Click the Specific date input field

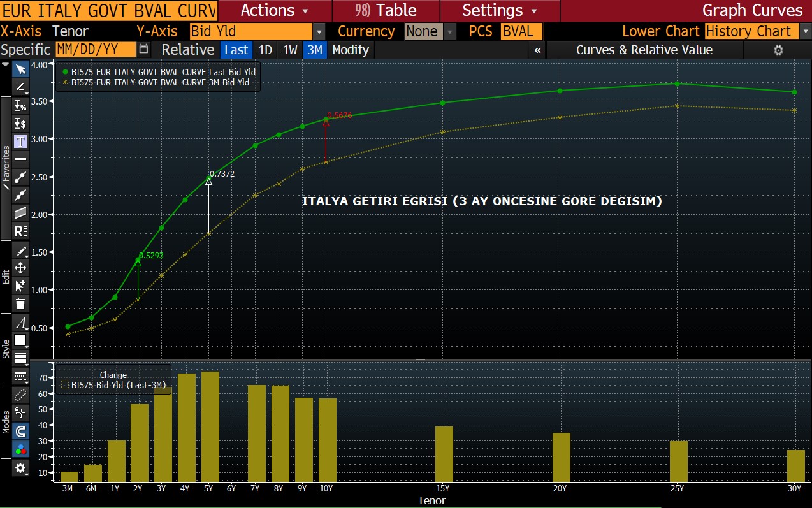96,50
